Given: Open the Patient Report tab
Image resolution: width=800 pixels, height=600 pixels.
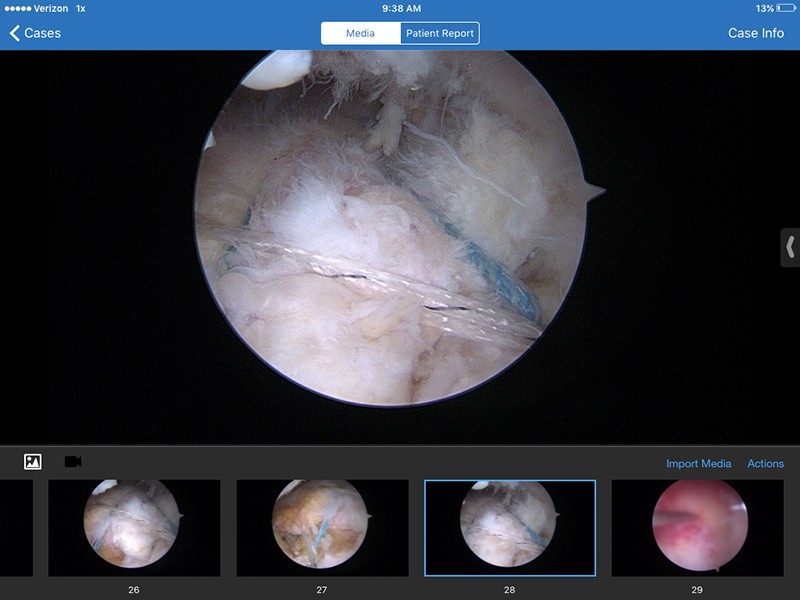Looking at the screenshot, I should point(440,33).
